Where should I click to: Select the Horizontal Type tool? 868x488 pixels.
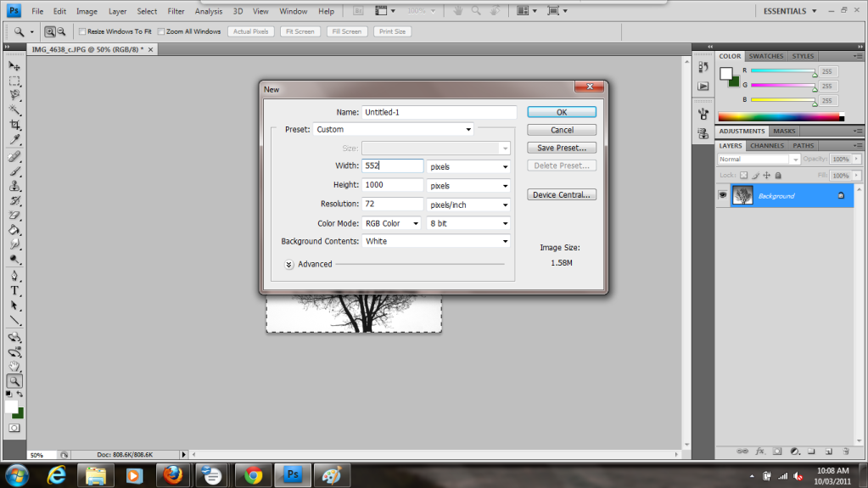point(14,291)
